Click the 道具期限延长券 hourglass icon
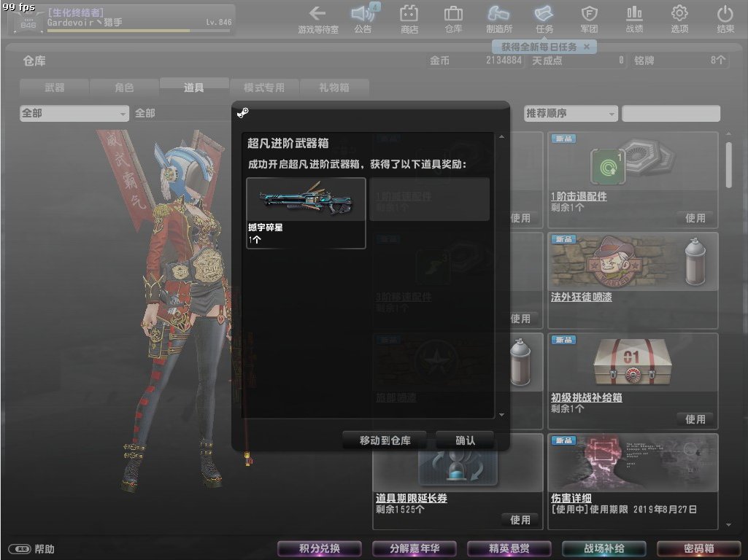748x560 pixels. pyautogui.click(x=458, y=468)
